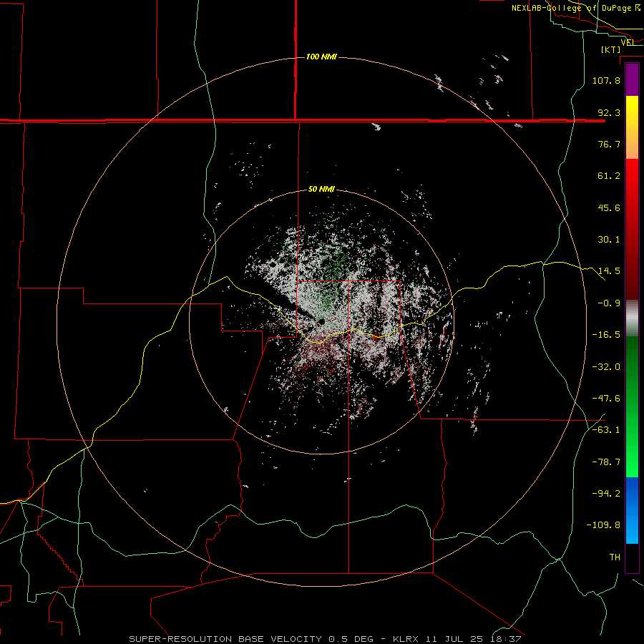
Task: Click the TH label near the scale bottom
Action: click(615, 557)
